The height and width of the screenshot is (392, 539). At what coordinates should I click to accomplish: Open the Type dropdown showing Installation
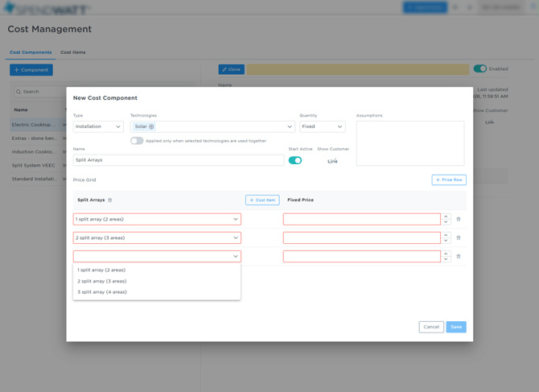coord(98,126)
